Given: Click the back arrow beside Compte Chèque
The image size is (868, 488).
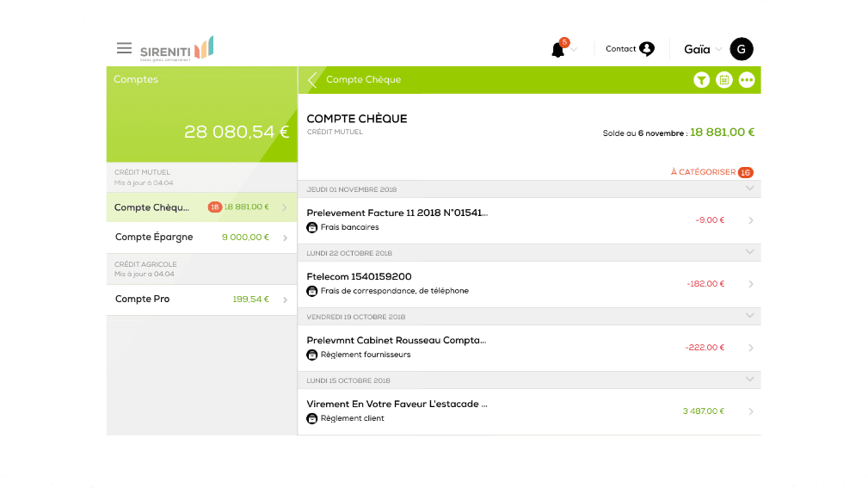Looking at the screenshot, I should coord(311,80).
